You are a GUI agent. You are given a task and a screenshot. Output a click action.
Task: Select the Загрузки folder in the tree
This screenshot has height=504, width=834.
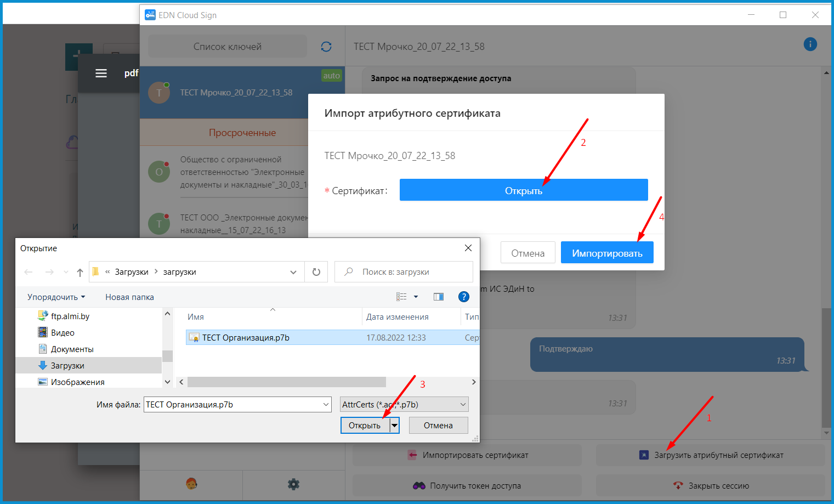[67, 366]
